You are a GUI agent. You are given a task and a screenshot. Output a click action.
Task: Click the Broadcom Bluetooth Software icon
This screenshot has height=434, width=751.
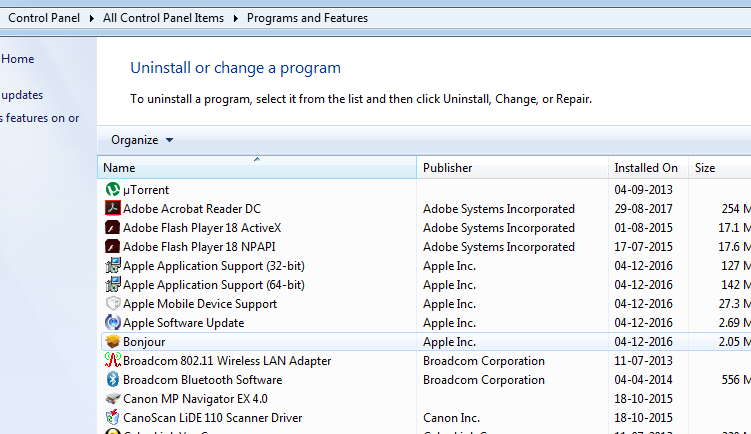113,380
